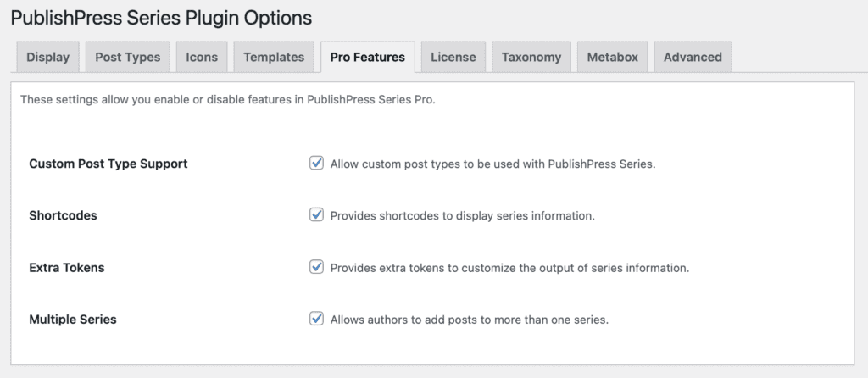Disable the Extra Tokens checkbox

tap(316, 267)
